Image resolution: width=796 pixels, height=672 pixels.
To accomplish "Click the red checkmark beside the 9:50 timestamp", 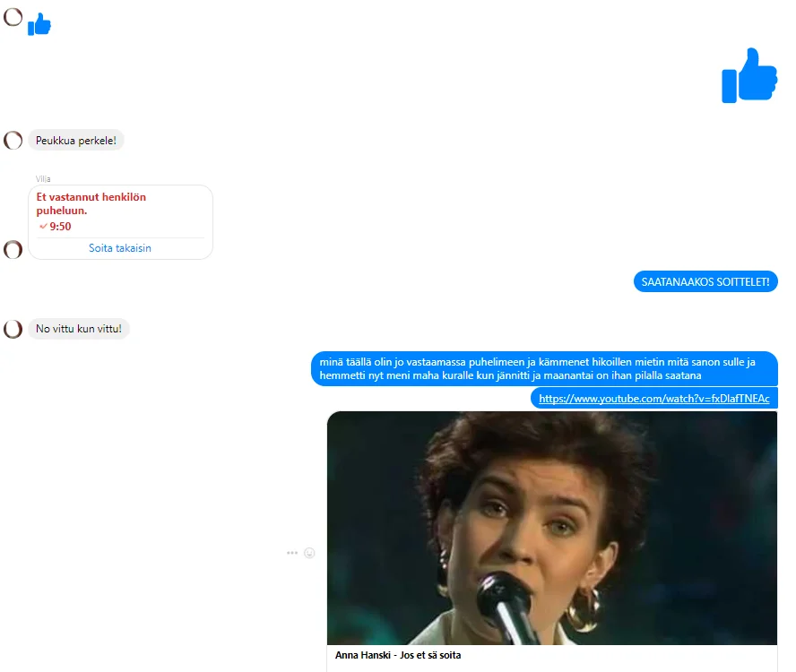I will (43, 227).
